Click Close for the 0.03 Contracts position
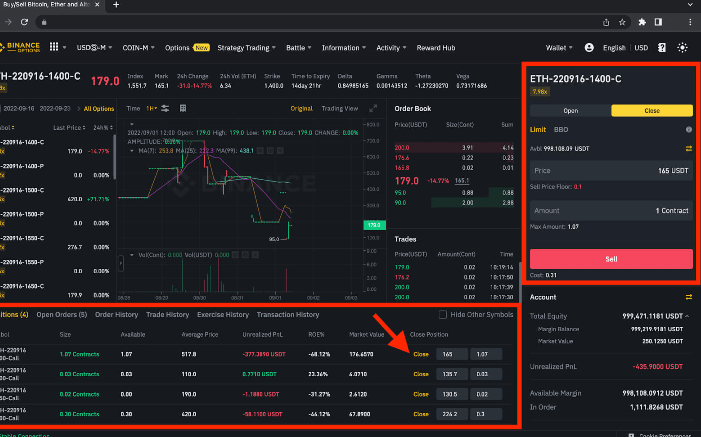Image resolution: width=701 pixels, height=437 pixels. point(421,374)
